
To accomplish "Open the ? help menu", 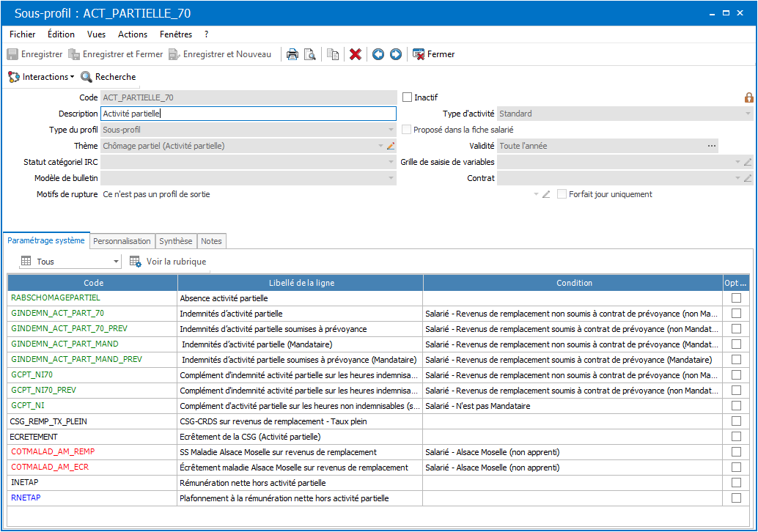I will (207, 34).
